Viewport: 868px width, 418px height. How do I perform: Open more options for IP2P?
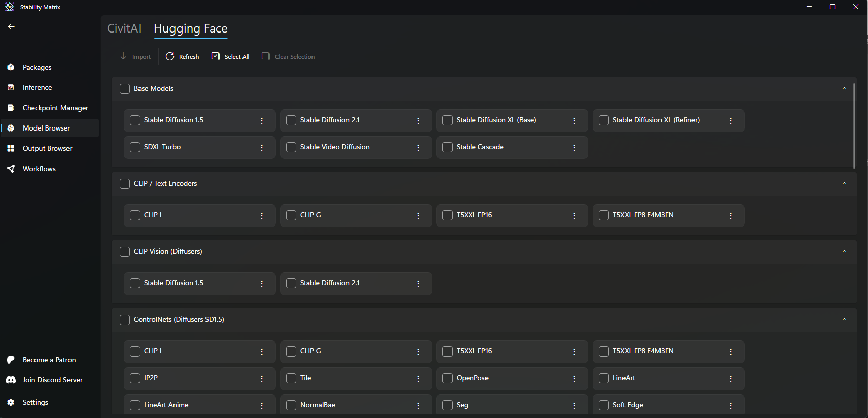point(262,379)
